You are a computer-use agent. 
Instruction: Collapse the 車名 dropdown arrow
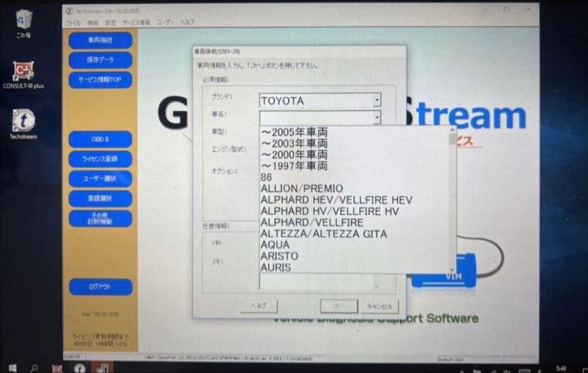tap(376, 116)
